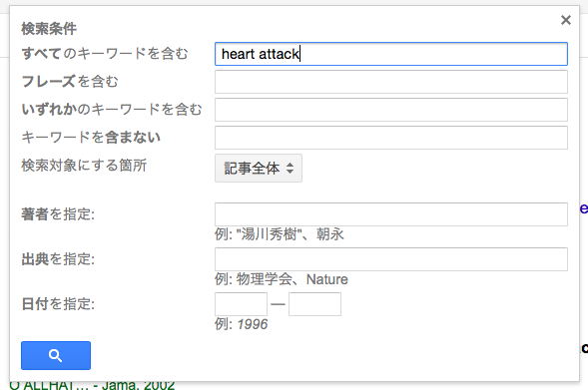Click the キーワードを含まない label
Screen dimensions: 588x390
(x=91, y=137)
